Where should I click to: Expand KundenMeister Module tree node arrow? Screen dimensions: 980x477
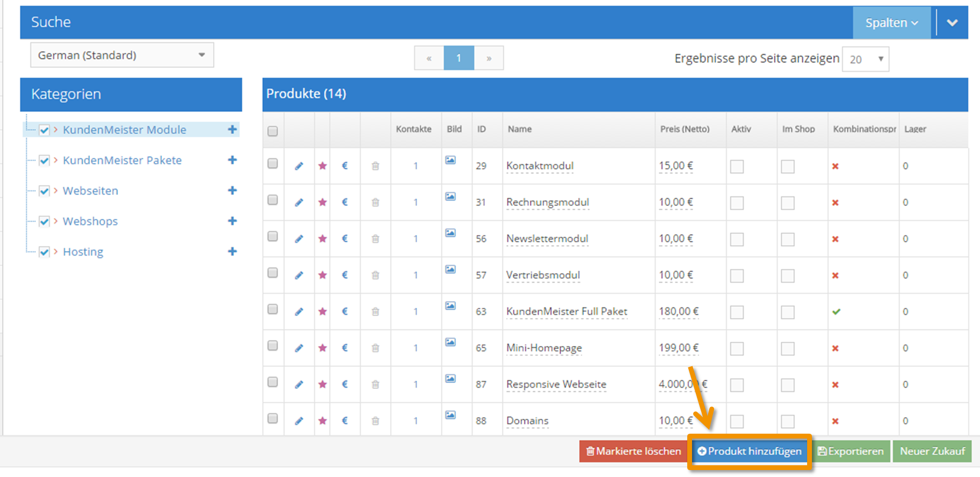[56, 129]
